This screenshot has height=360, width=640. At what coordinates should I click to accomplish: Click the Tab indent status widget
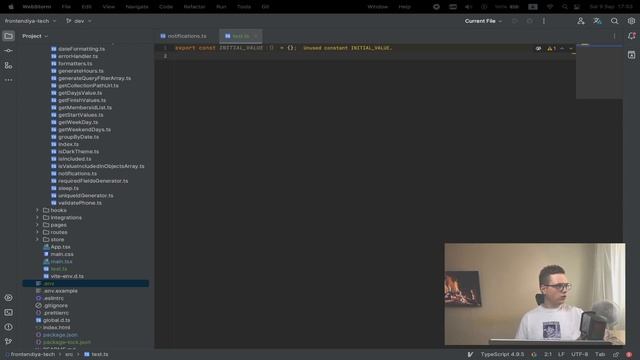coord(600,354)
